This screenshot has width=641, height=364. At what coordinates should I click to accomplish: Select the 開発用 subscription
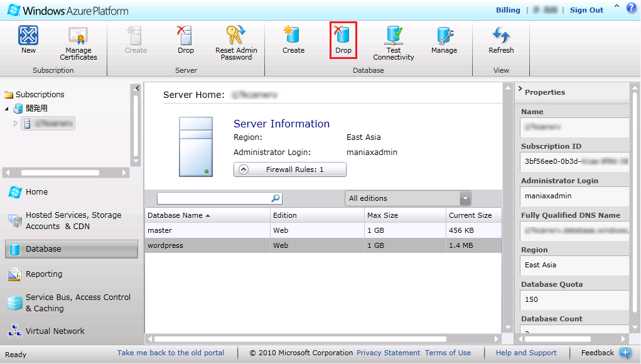tap(37, 109)
